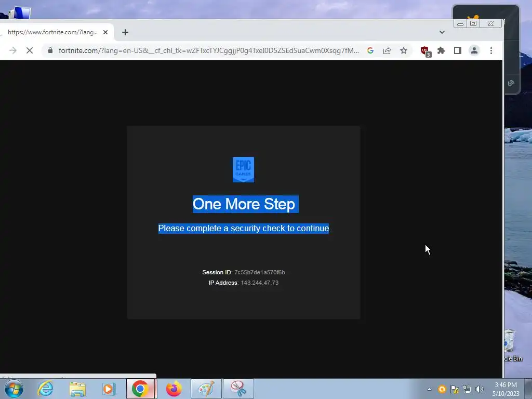
Task: Open the network tray icon
Action: point(467,389)
